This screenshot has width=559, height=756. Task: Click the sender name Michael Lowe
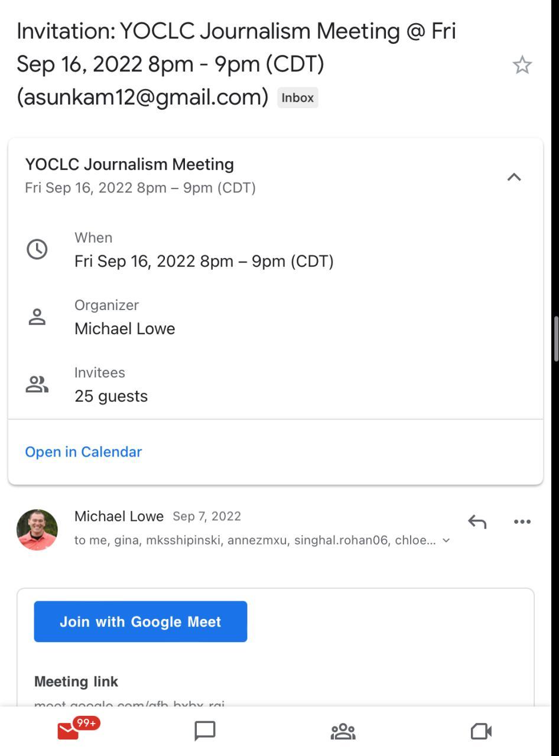point(119,516)
